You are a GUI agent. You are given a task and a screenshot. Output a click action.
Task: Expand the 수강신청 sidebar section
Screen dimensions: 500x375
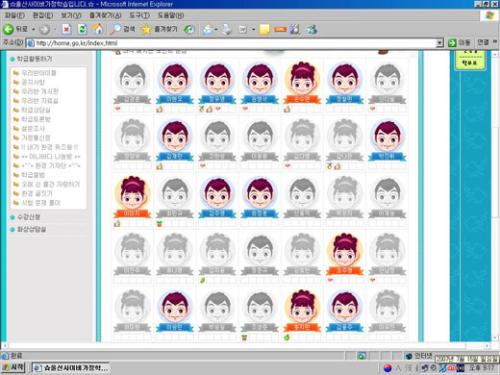pyautogui.click(x=29, y=217)
